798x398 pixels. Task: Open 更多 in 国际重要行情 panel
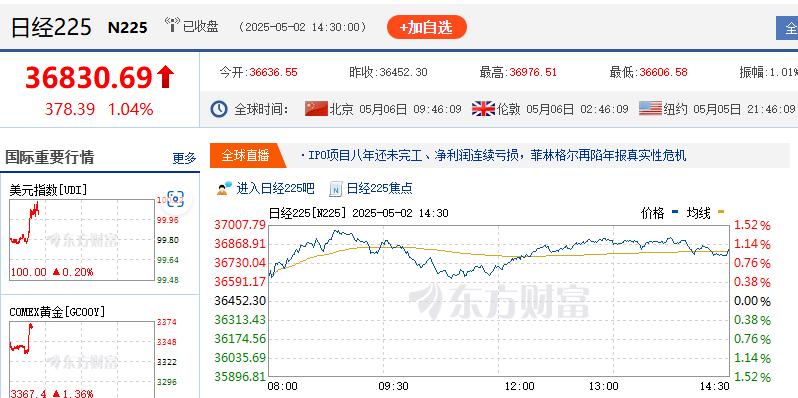[x=184, y=158]
